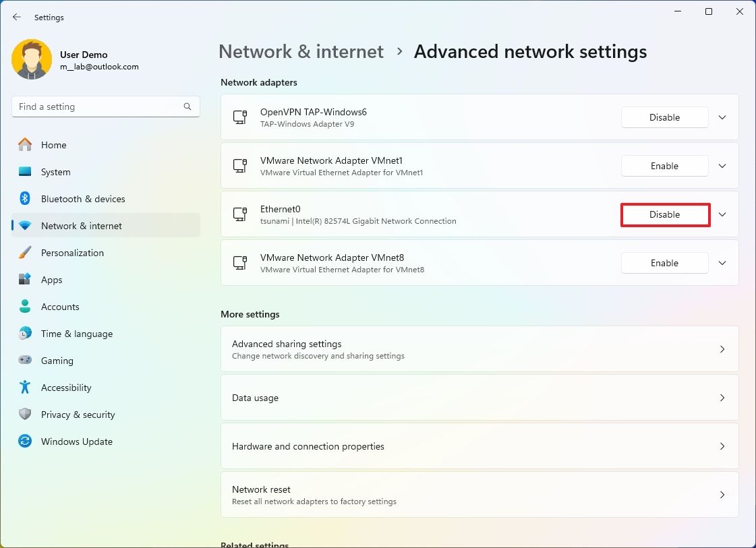756x548 pixels.
Task: Click the user profile avatar picture
Action: pos(32,59)
